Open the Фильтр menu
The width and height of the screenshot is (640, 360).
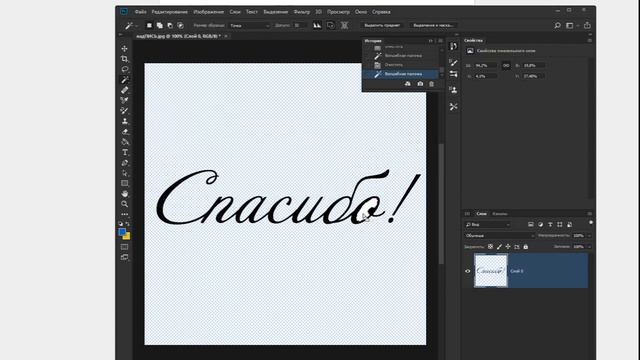pyautogui.click(x=302, y=12)
